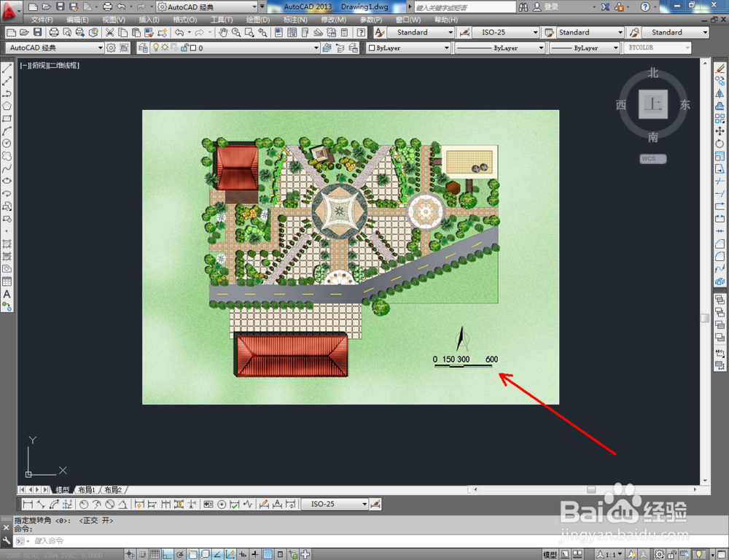Toggle Snap mode in status bar
Viewport: 729px width, 560px height.
pyautogui.click(x=142, y=554)
